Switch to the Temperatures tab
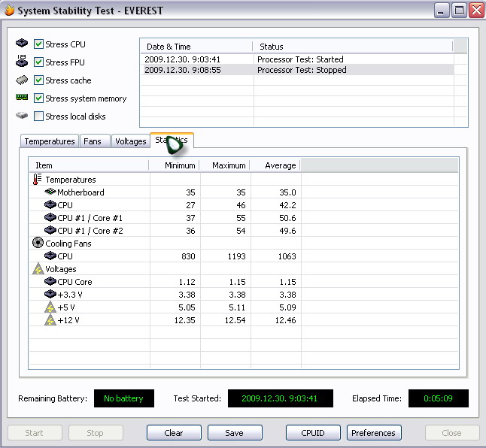Image resolution: width=486 pixels, height=448 pixels. coord(50,141)
